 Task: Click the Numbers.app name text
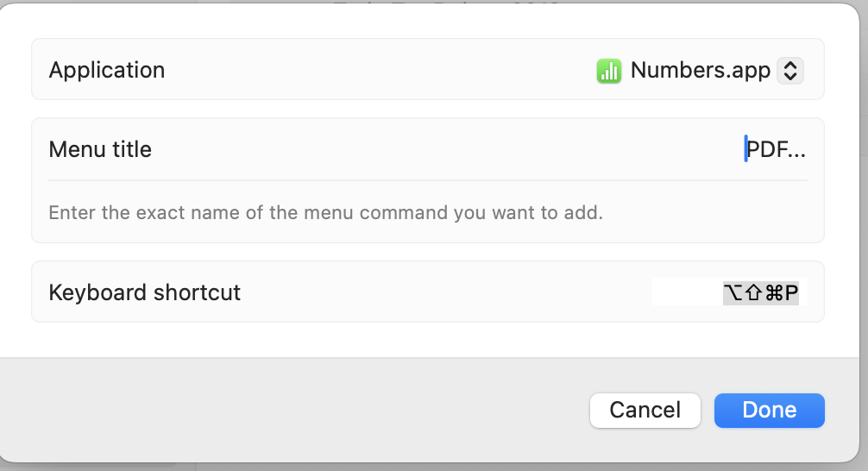point(700,71)
